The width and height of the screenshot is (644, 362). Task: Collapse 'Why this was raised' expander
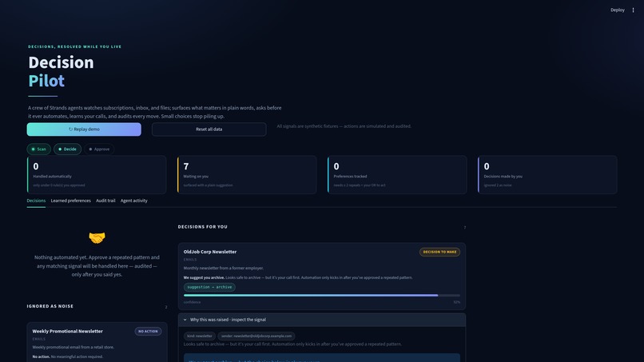(321, 320)
